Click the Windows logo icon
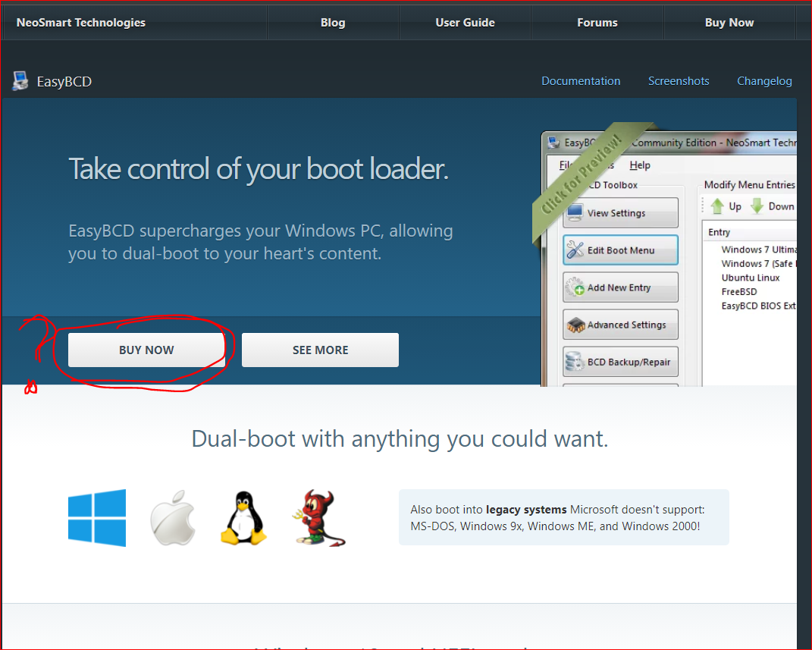 tap(97, 517)
